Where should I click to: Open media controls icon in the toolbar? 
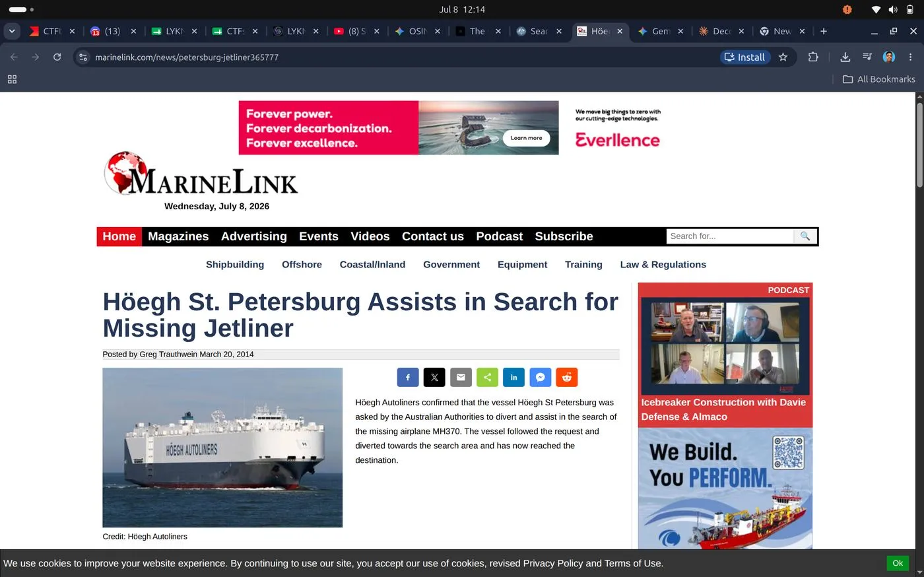point(867,57)
